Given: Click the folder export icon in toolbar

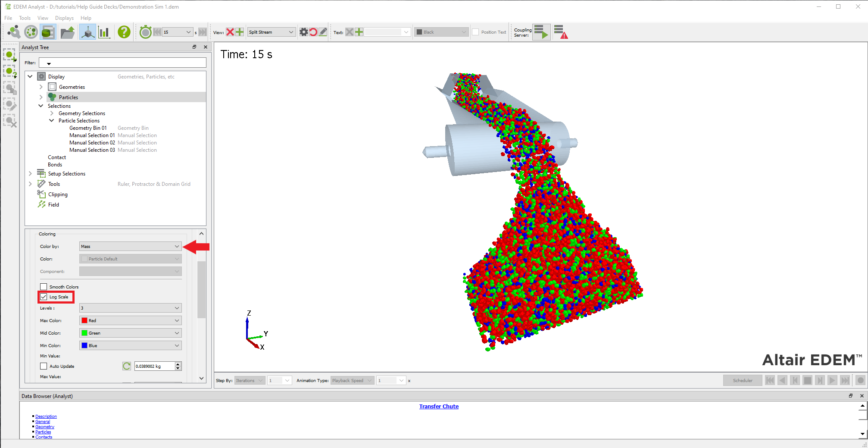Looking at the screenshot, I should pos(67,32).
